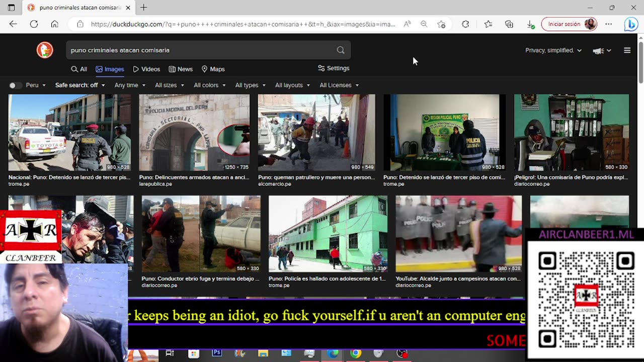This screenshot has height=362, width=644.
Task: Open the search Settings link
Action: coord(334,68)
